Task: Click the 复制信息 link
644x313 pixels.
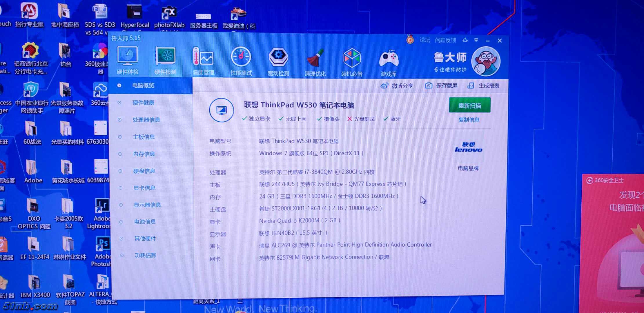Action: tap(469, 120)
